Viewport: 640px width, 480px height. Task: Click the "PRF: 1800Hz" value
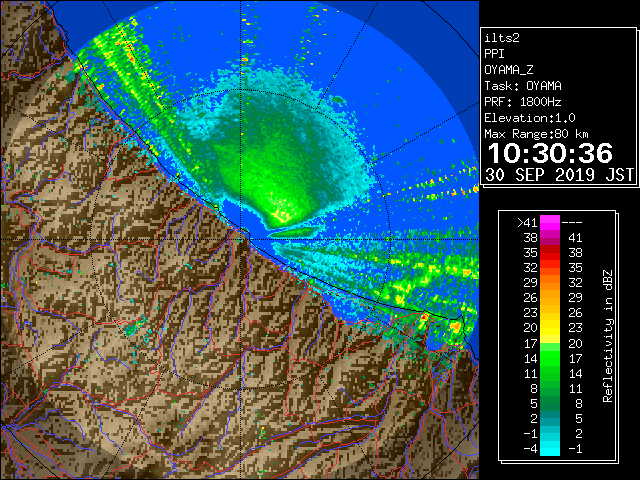click(x=523, y=102)
